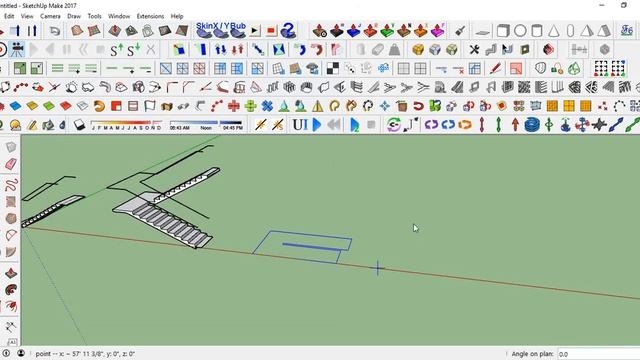
Task: Click the yellow cube component icon
Action: coord(418,50)
